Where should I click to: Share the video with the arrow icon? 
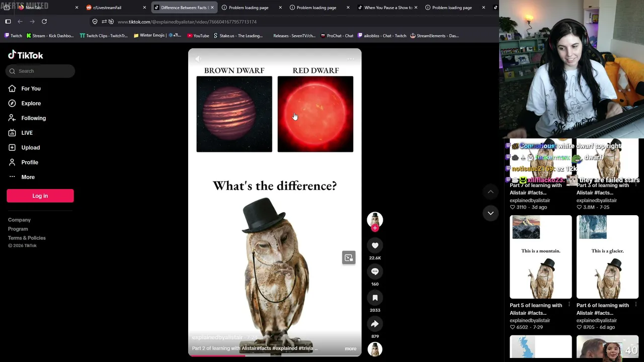click(x=375, y=324)
